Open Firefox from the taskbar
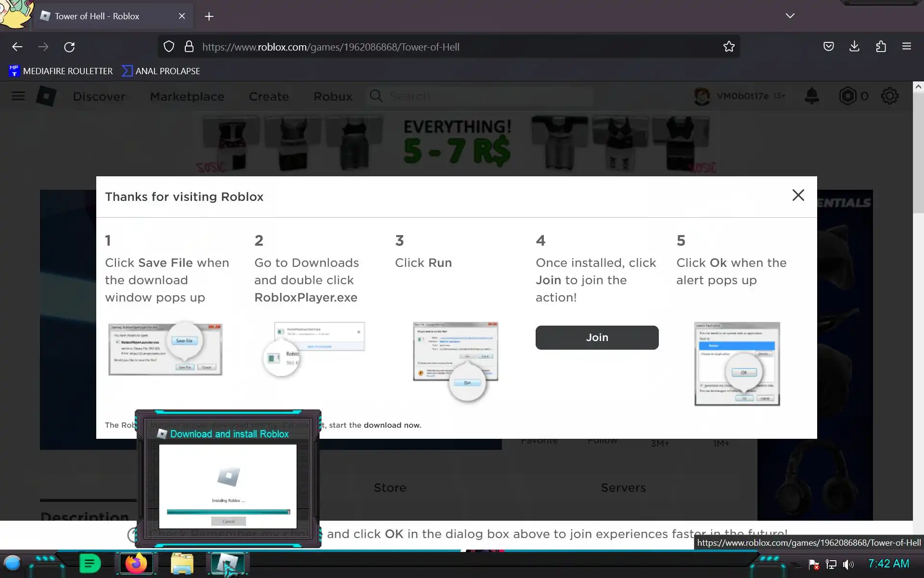Screen dimensions: 924x578 [136, 564]
